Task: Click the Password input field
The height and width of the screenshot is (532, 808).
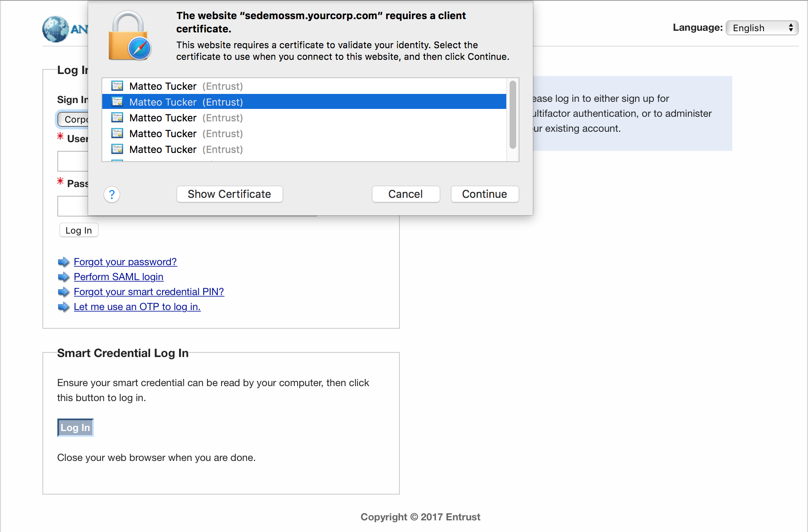Action: point(73,206)
